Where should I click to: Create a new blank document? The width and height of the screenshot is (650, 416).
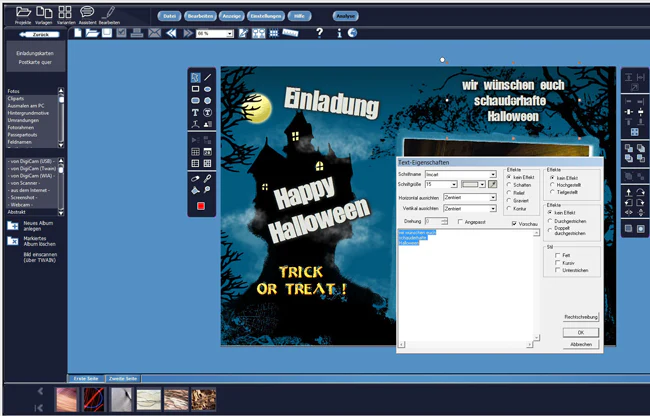[x=78, y=33]
